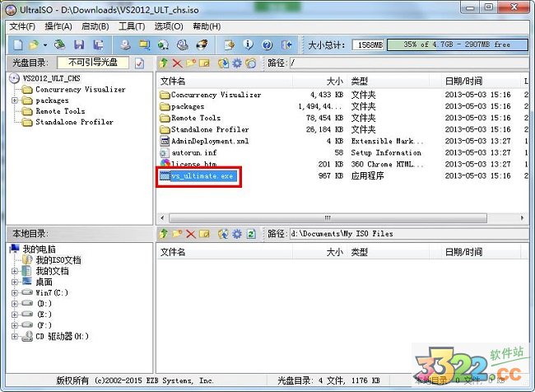Click the horizontal scrollbar in disc file list
This screenshot has width=535, height=392.
(328, 218)
